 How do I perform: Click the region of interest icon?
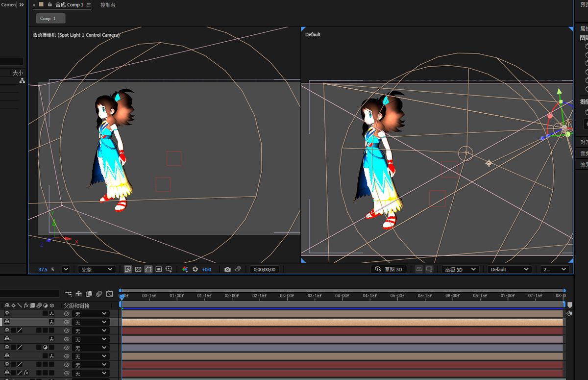(159, 269)
